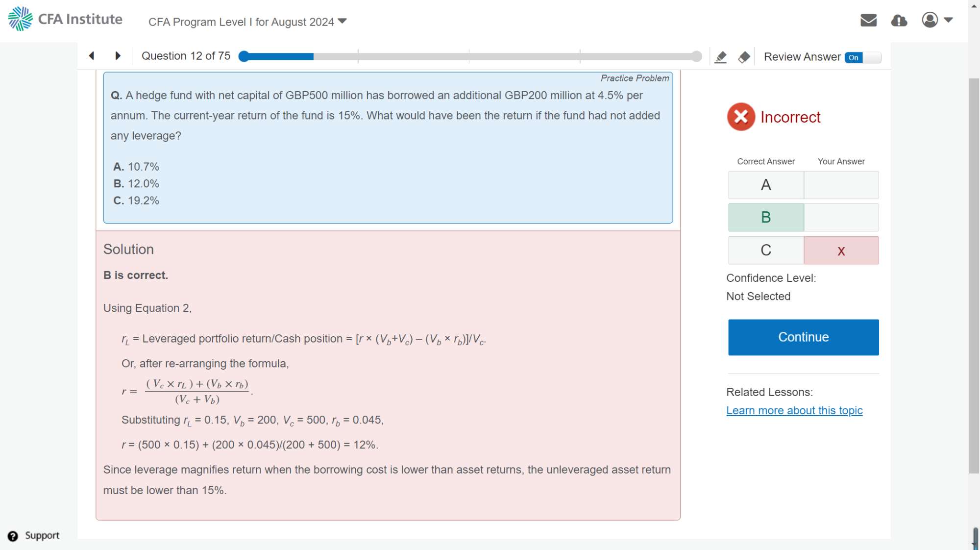Open the user profile icon
This screenshot has height=550, width=980.
(930, 20)
